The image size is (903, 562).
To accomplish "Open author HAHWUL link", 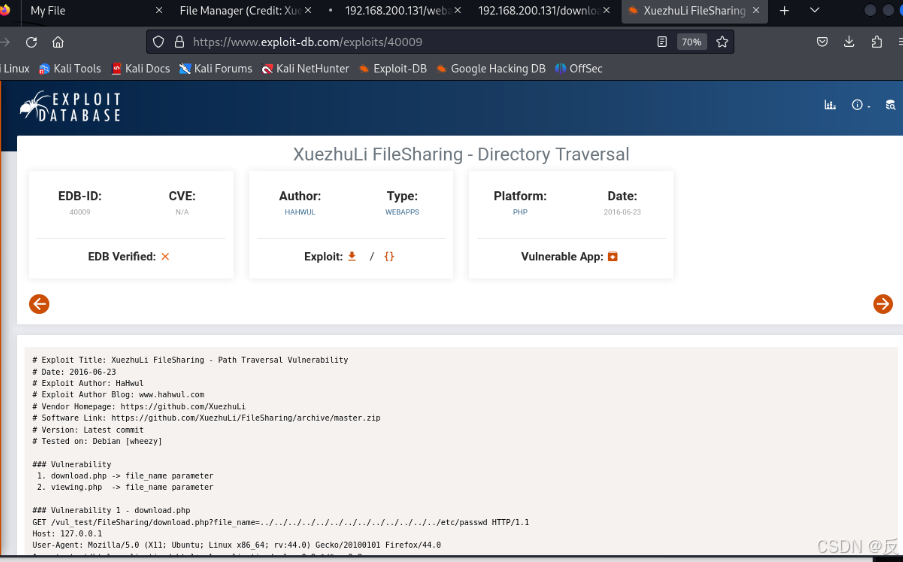I will point(300,212).
